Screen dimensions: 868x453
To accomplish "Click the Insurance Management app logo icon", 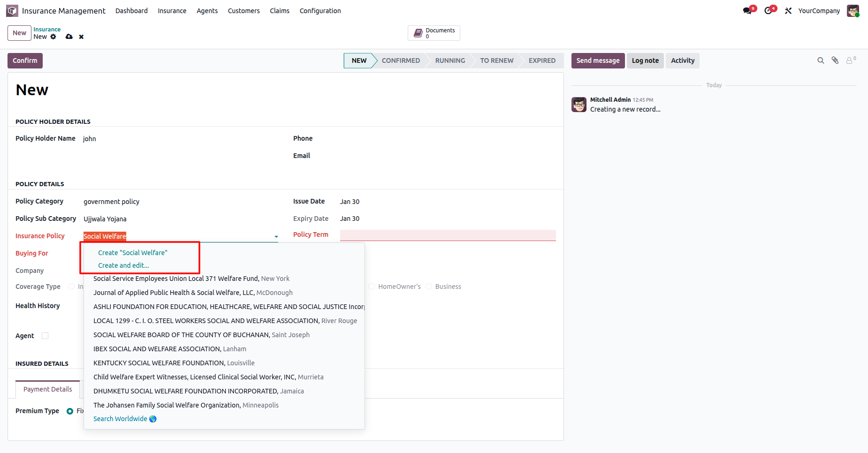I will tap(12, 11).
